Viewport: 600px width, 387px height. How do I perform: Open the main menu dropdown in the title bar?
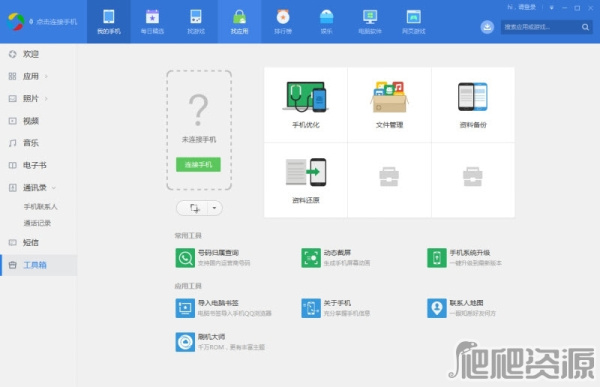click(551, 8)
